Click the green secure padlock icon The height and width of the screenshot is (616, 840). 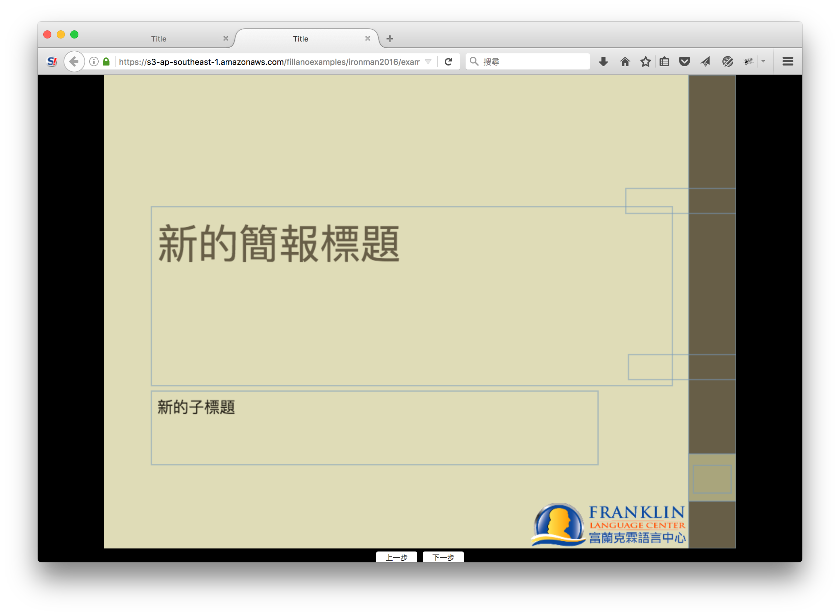106,61
